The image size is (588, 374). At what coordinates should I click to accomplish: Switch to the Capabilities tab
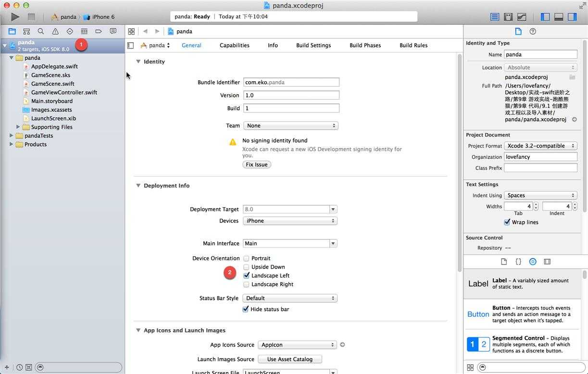(x=235, y=45)
